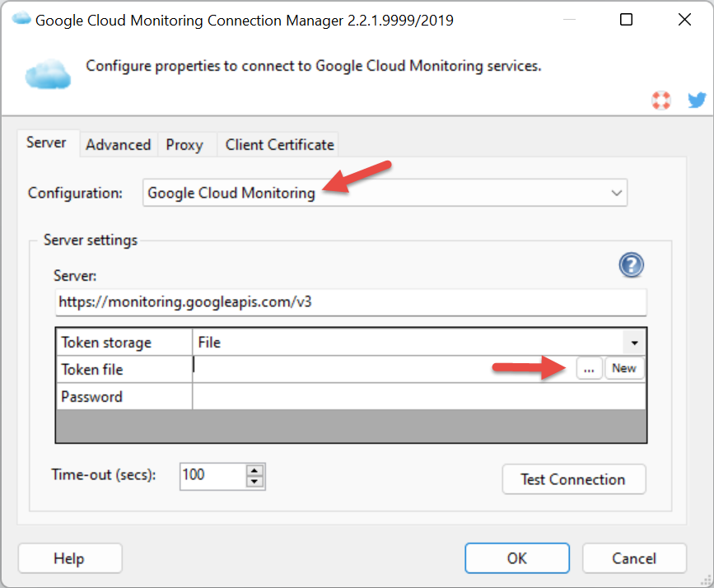Click the large cloud logo in header
Image resolution: width=714 pixels, height=588 pixels.
pos(48,74)
